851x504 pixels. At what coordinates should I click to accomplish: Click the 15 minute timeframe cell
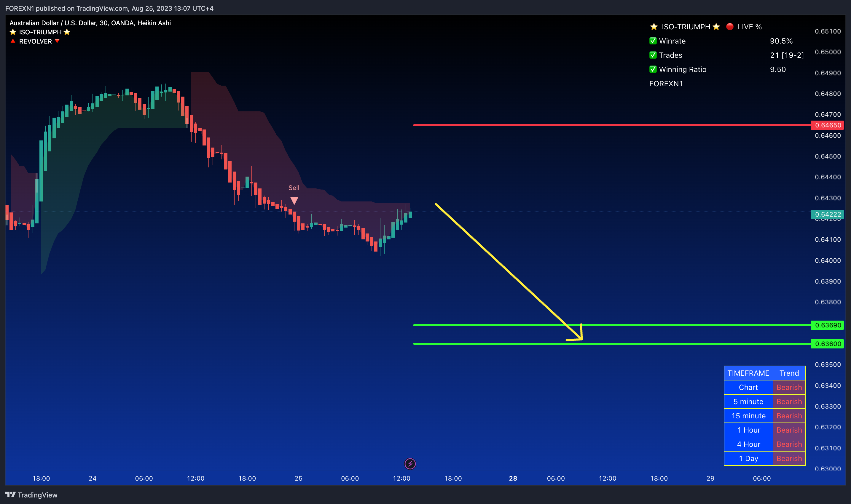[748, 416]
